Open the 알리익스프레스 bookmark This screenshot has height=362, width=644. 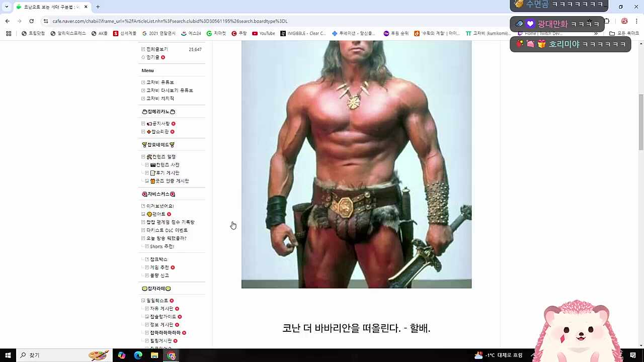[68, 34]
